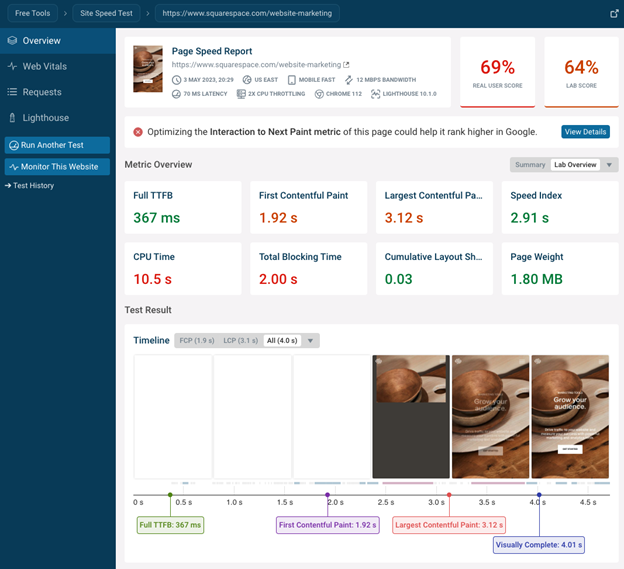This screenshot has height=569, width=624.
Task: Open the Speed Index 2.91 s card
Action: pyautogui.click(x=560, y=207)
